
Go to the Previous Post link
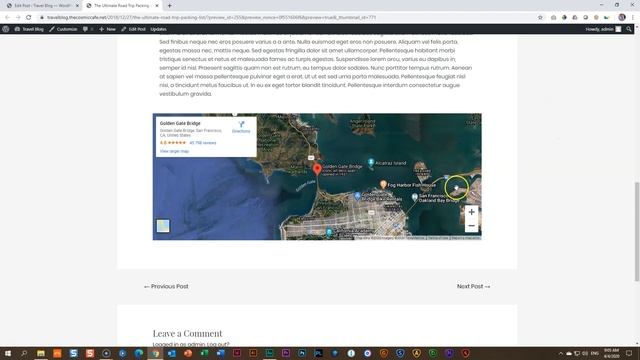click(166, 287)
